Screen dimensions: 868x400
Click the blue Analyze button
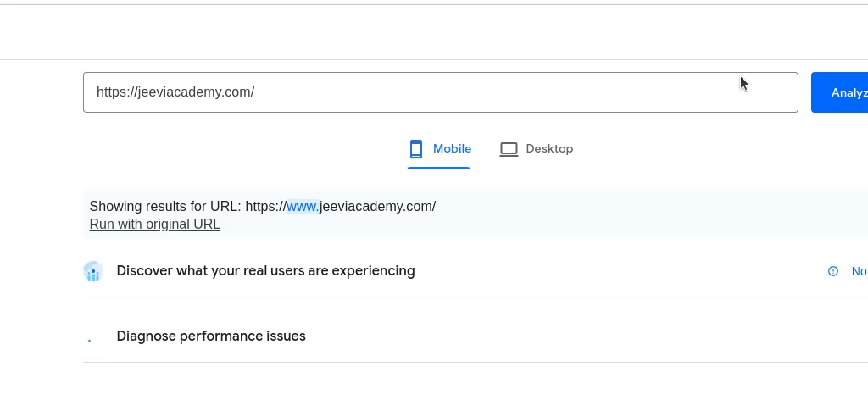tap(839, 92)
